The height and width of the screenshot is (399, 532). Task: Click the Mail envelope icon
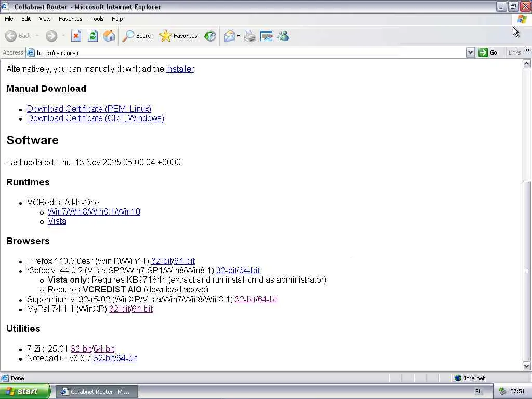point(229,36)
